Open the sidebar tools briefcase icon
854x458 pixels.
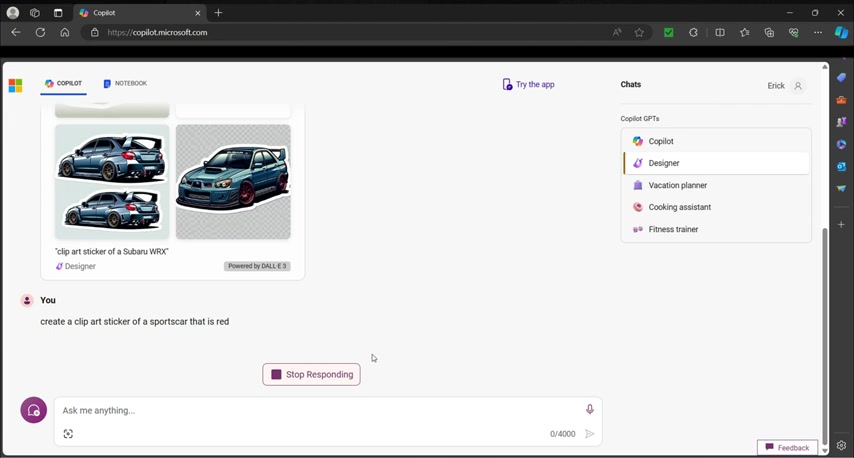841,100
